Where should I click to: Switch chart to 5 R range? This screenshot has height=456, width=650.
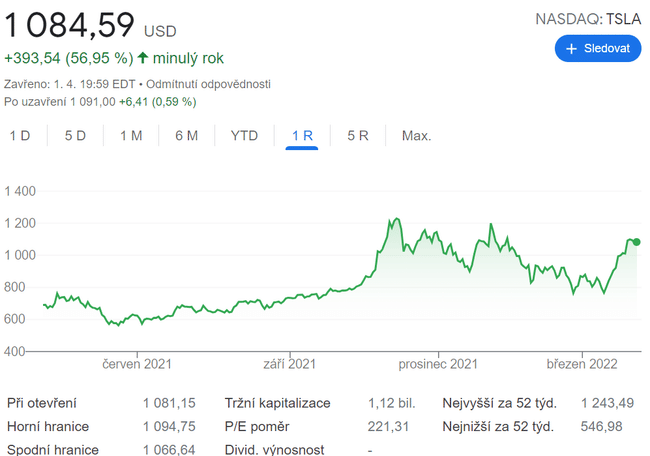tap(358, 136)
